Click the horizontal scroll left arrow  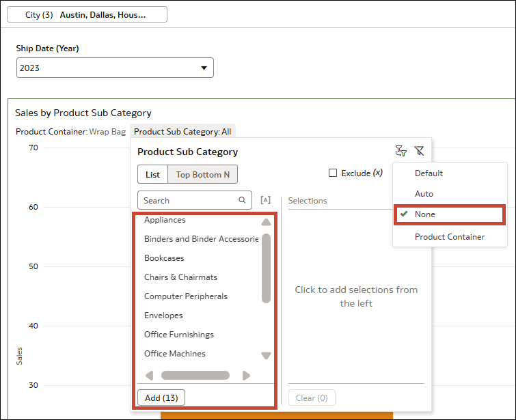(x=150, y=376)
